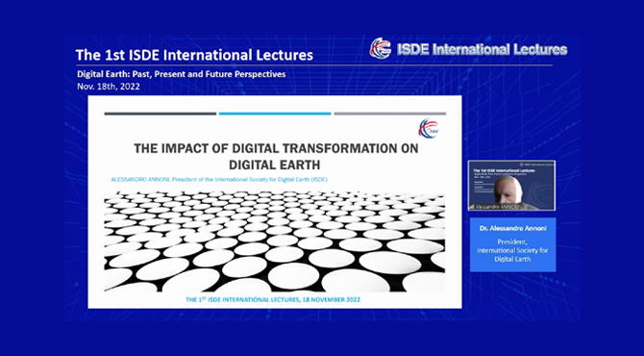
Task: Click the 'Dr. Alessandro Annoni' heading in the speaker card
Action: point(512,228)
